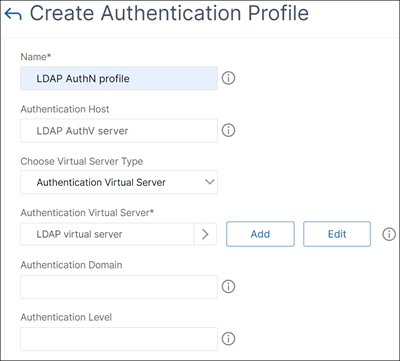Go back using the blue arrow icon
This screenshot has width=400, height=361.
pos(13,14)
